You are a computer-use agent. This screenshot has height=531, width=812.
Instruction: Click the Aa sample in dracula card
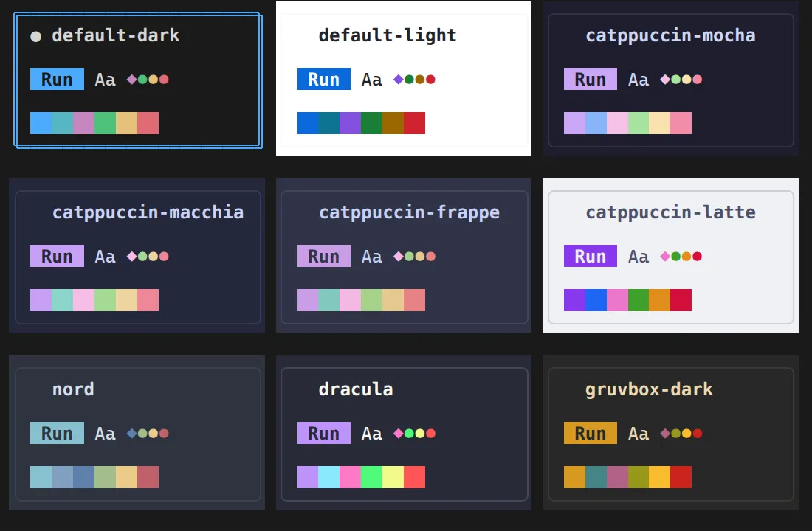point(372,434)
